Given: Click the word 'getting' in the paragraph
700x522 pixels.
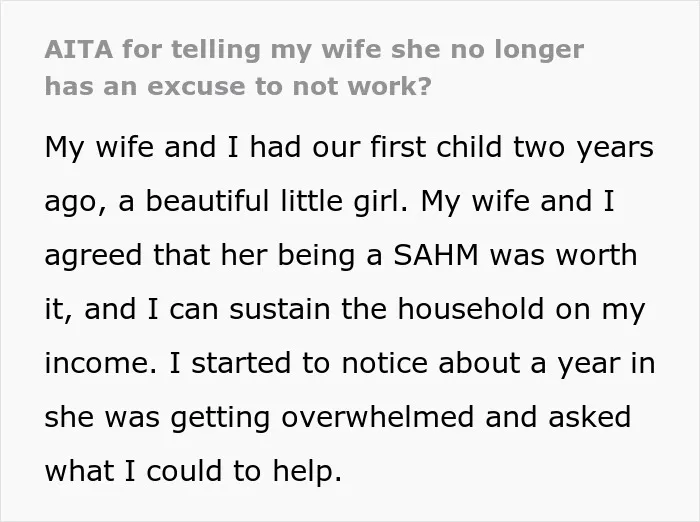Looking at the screenshot, I should point(220,418).
